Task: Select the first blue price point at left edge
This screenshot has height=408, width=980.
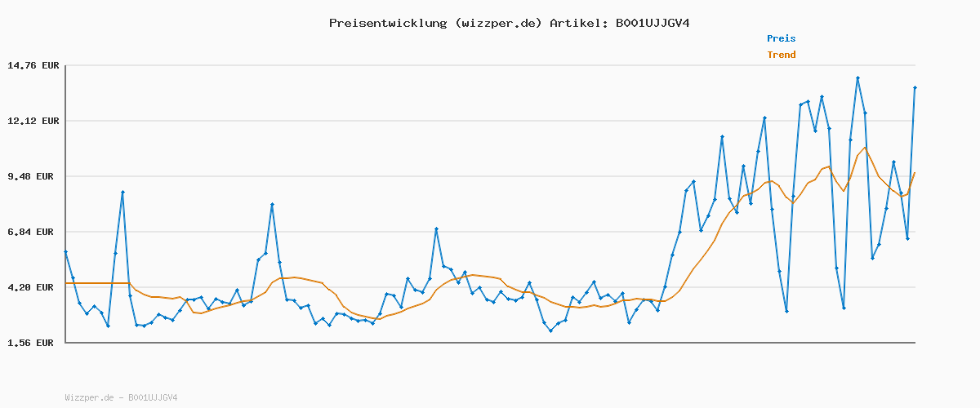Action: click(65, 252)
